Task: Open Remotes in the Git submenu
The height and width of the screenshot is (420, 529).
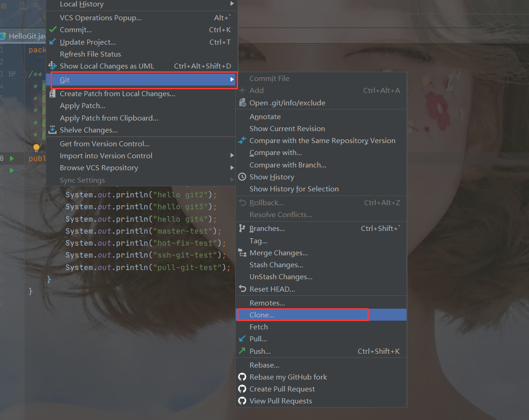Action: tap(321, 303)
